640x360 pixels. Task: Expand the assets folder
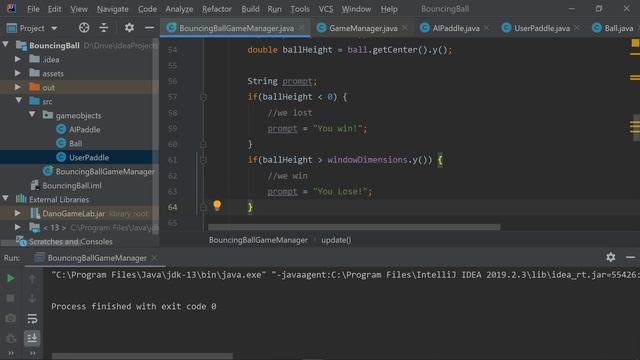[18, 73]
